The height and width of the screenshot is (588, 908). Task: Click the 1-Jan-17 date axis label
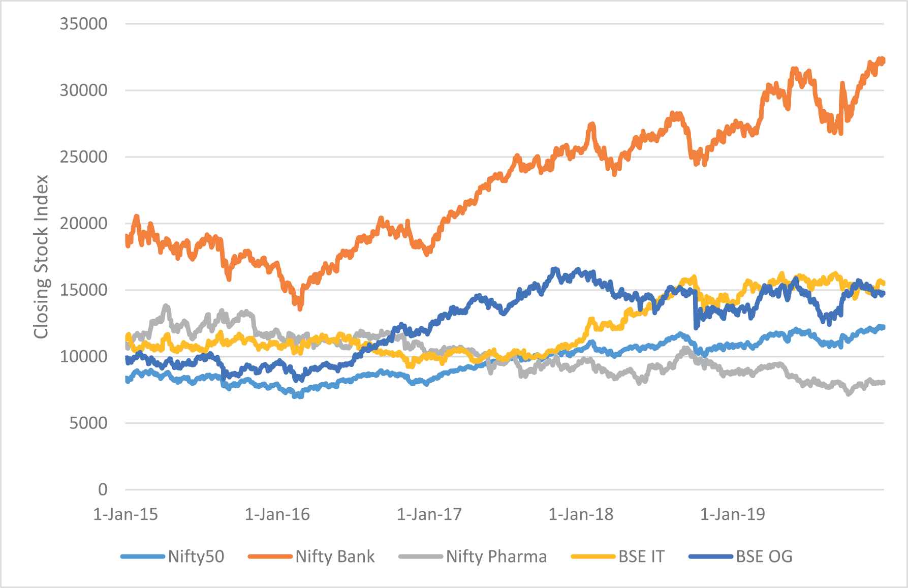429,514
